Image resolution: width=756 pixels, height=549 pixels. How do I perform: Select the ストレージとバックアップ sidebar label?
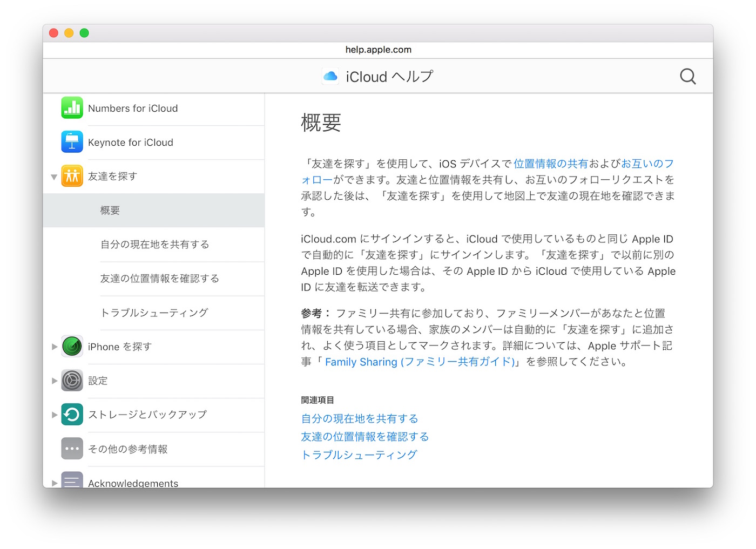click(x=147, y=415)
